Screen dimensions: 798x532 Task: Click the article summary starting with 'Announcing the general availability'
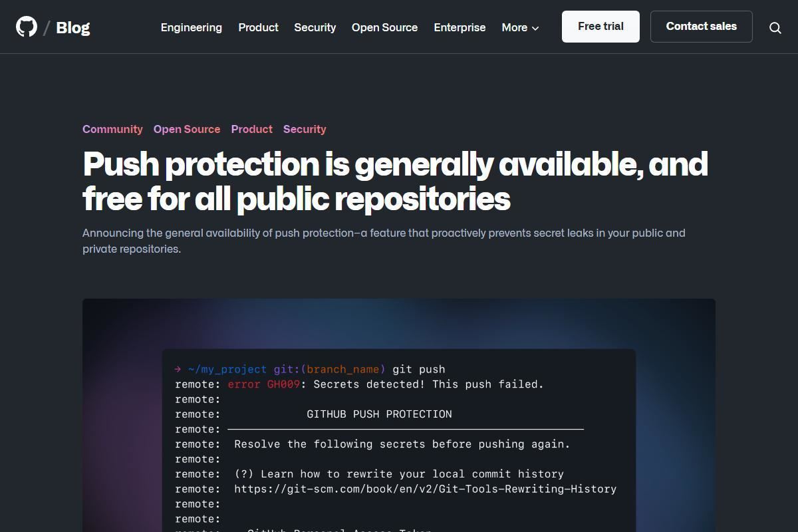click(384, 241)
